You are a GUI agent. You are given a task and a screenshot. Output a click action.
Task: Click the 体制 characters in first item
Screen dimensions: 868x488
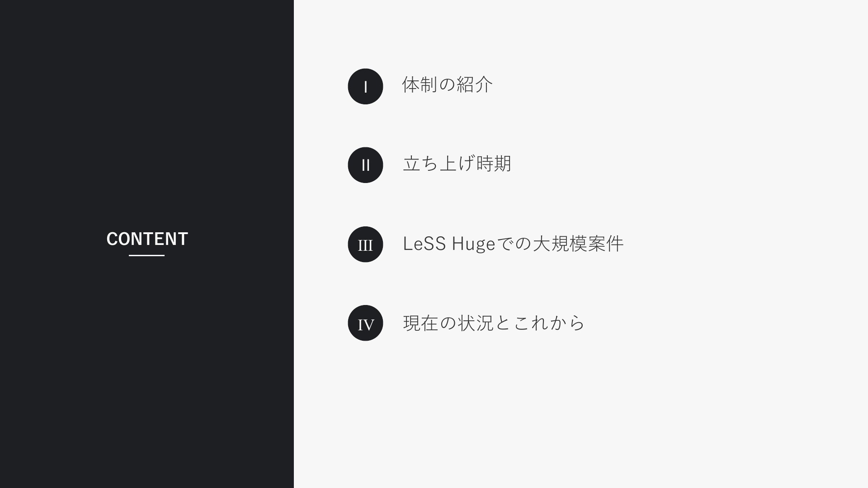coord(420,84)
